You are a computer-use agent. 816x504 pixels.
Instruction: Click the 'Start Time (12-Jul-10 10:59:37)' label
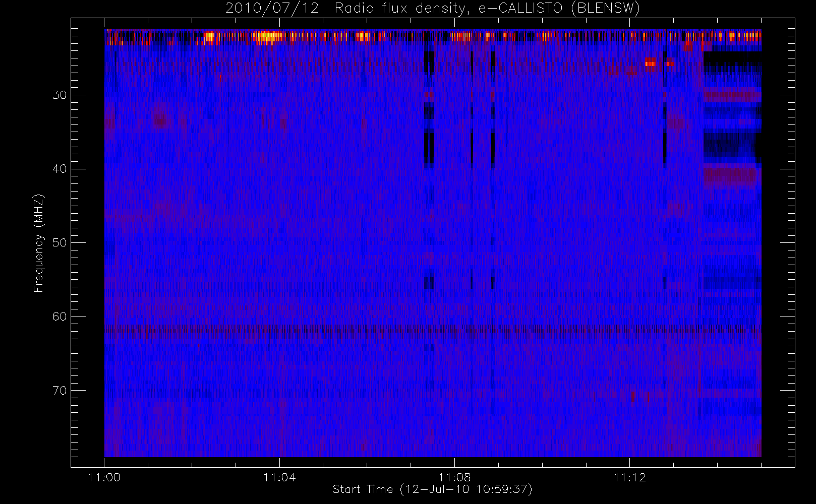(x=433, y=489)
